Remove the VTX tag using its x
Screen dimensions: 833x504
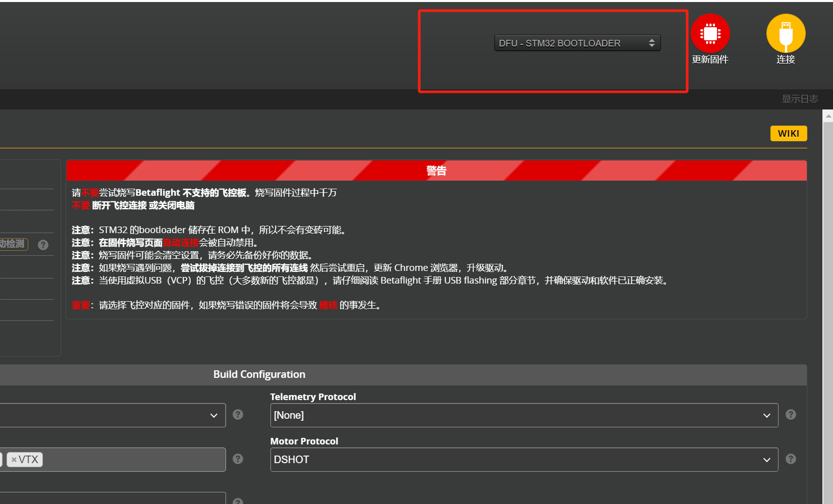click(x=14, y=460)
